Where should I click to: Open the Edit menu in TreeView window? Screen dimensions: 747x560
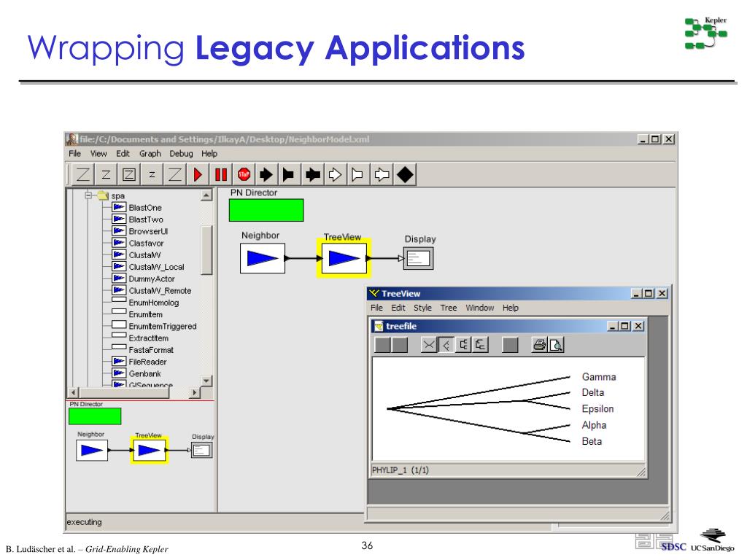(x=398, y=308)
